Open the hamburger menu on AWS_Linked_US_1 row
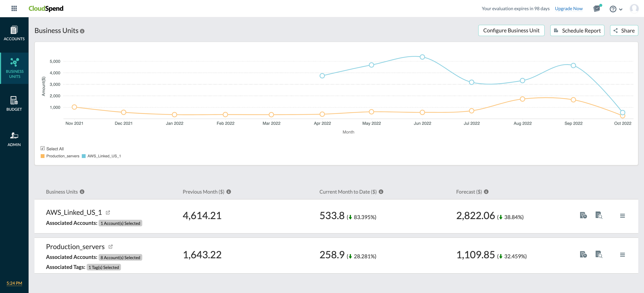The image size is (644, 293). [x=623, y=215]
